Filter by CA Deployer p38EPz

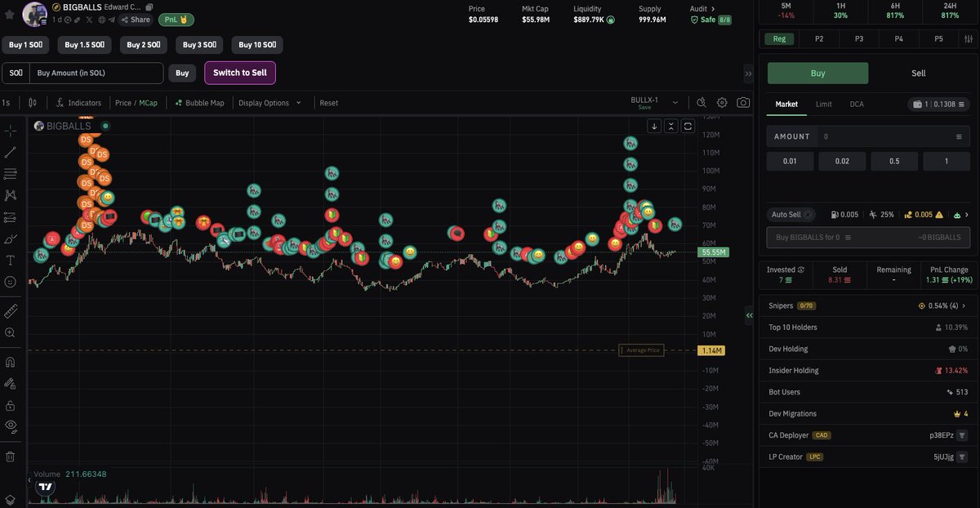pyautogui.click(x=962, y=435)
